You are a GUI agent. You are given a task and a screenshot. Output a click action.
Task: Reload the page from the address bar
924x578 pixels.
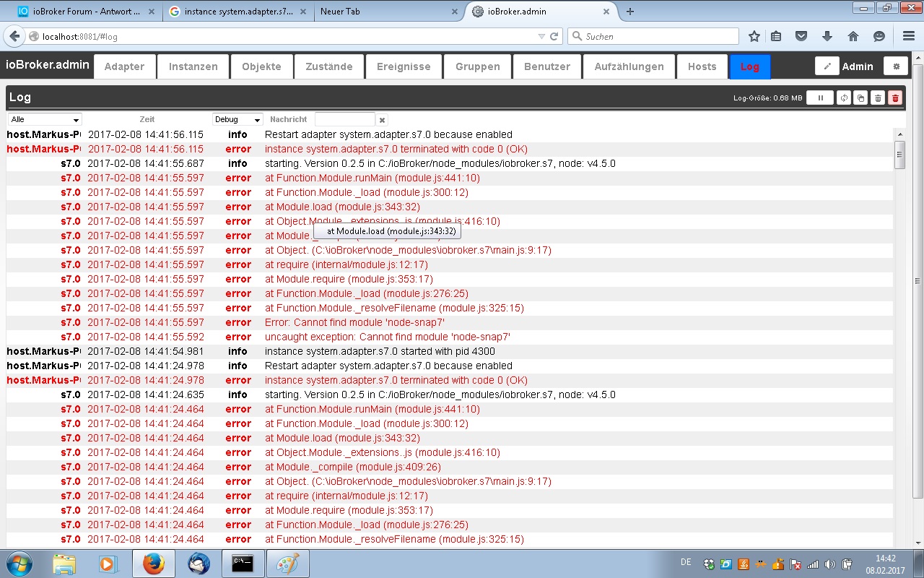[554, 36]
